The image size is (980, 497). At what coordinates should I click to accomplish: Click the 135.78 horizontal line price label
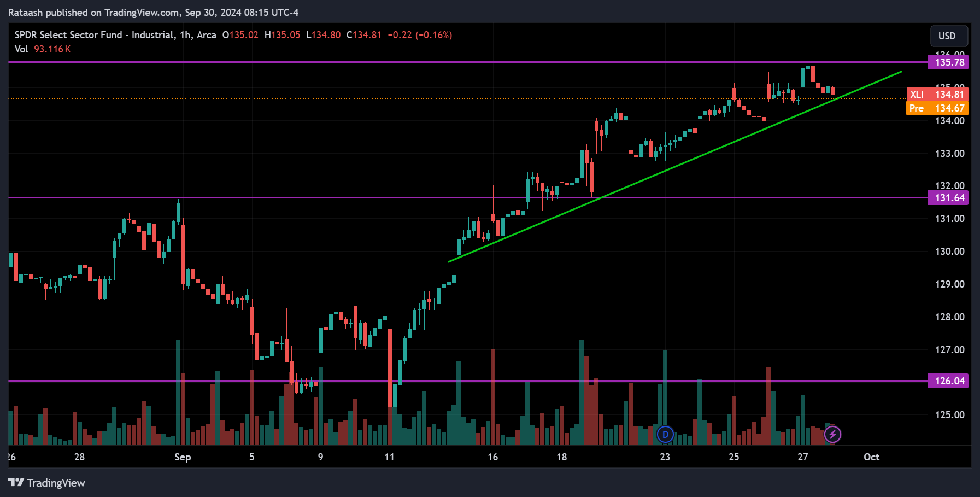coord(948,62)
